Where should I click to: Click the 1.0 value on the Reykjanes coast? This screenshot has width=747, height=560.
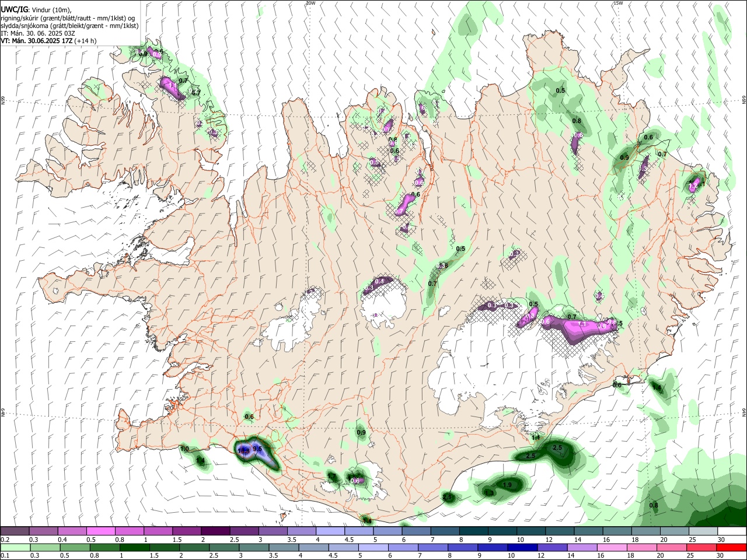pos(184,449)
